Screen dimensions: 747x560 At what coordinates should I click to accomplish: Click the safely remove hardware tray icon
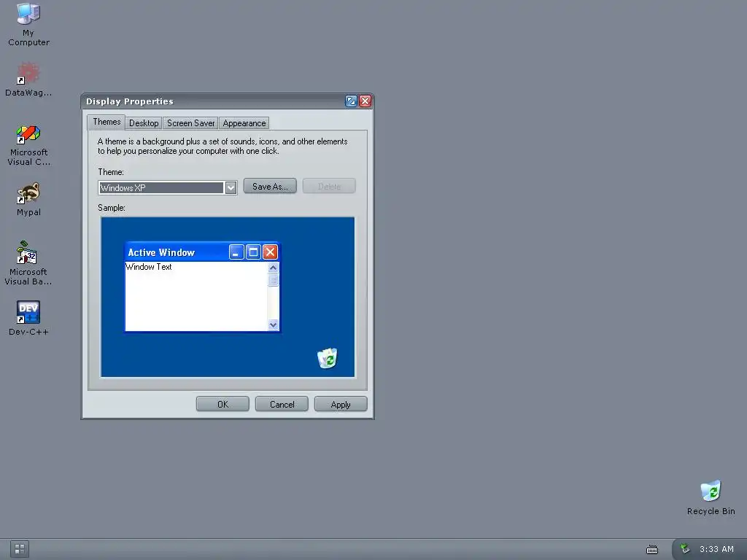[685, 548]
